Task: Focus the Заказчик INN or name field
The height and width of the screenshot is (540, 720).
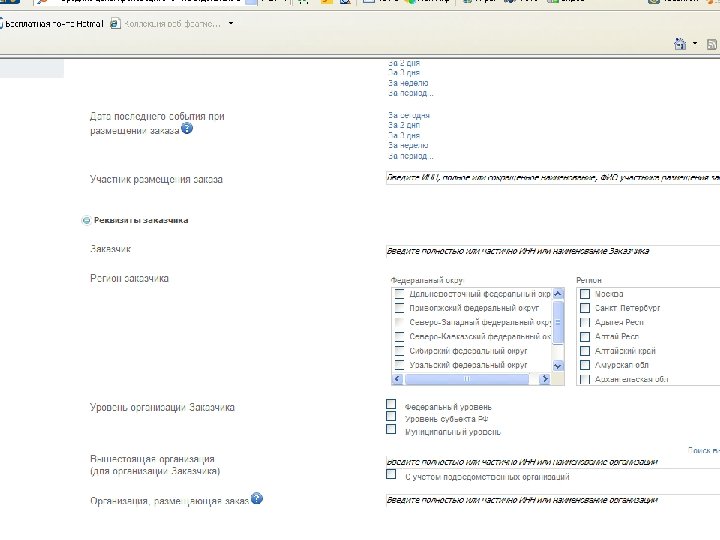Action: click(x=553, y=251)
